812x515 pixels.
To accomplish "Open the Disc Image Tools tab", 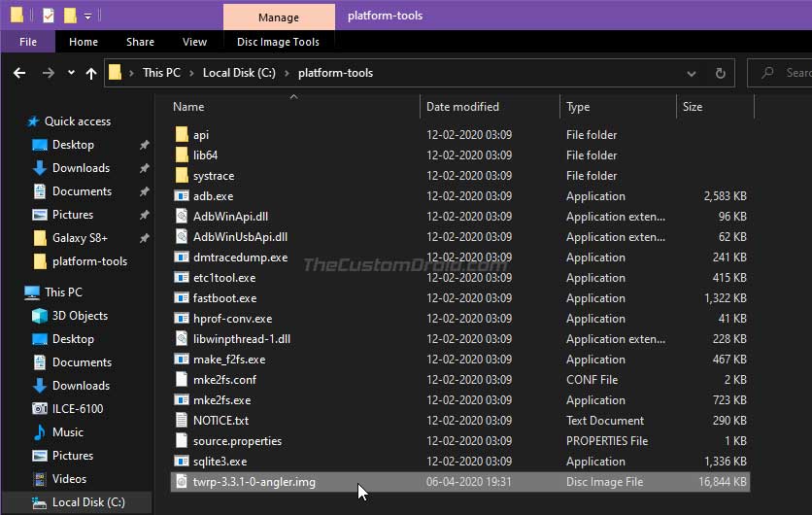I will pos(278,42).
